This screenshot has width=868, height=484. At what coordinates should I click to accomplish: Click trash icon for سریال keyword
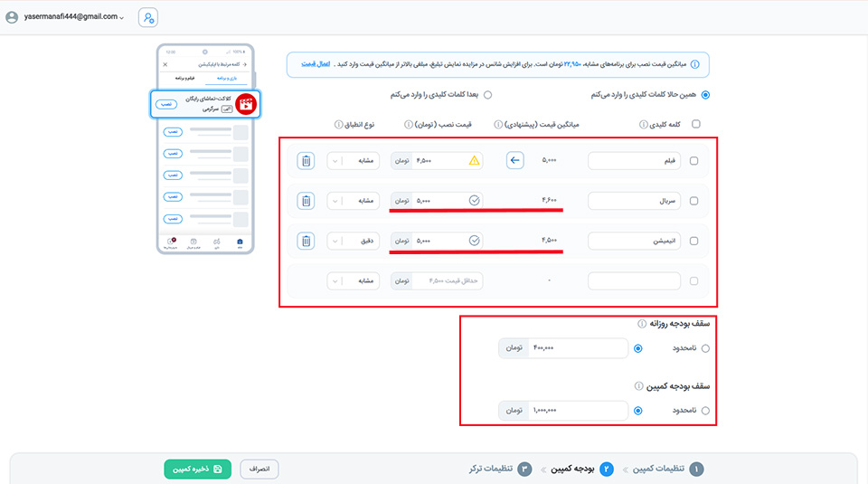[x=306, y=201]
